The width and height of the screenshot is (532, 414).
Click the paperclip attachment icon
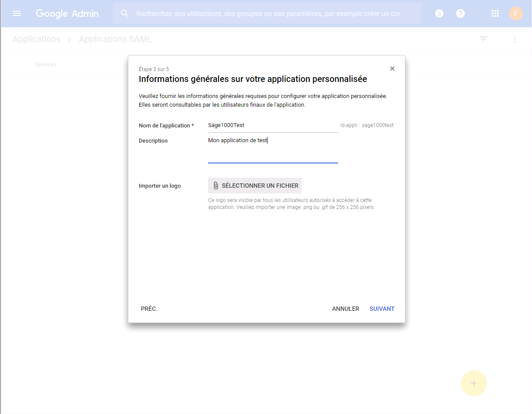215,186
